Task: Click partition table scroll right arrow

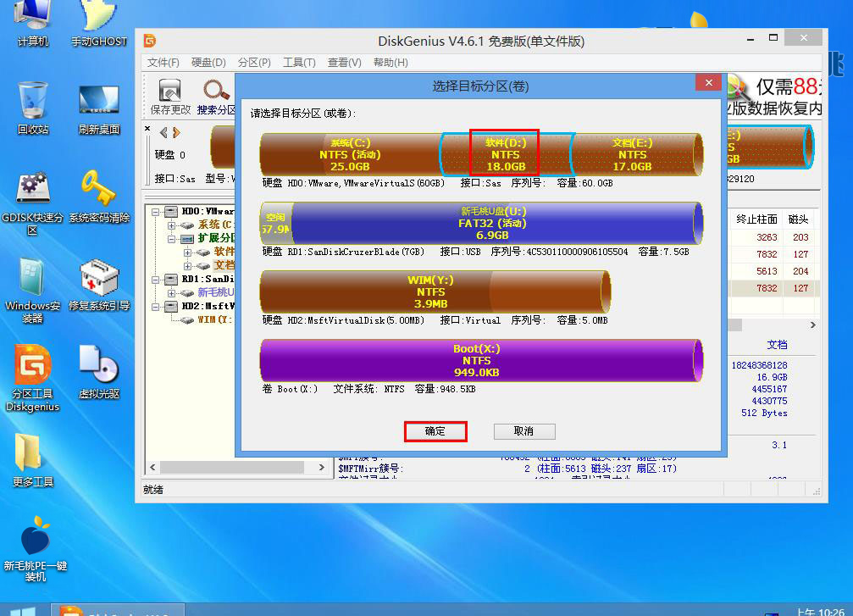Action: pyautogui.click(x=812, y=325)
